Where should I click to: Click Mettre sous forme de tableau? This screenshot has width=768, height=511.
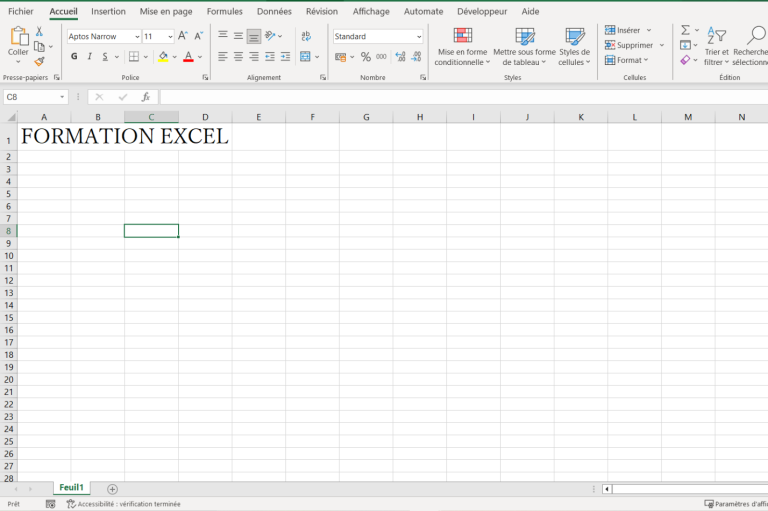tap(524, 47)
